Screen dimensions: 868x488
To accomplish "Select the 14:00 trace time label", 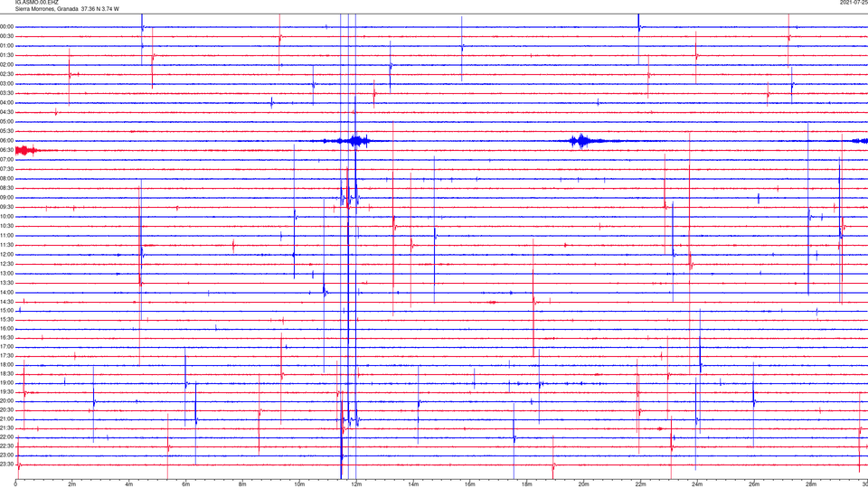I will click(x=7, y=292).
